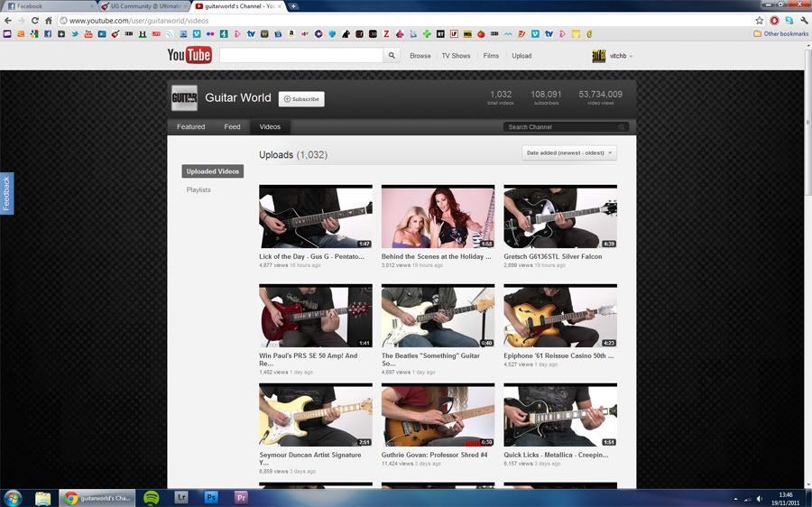Image resolution: width=812 pixels, height=507 pixels.
Task: Select Uploaded Videos in the sidebar
Action: point(213,171)
